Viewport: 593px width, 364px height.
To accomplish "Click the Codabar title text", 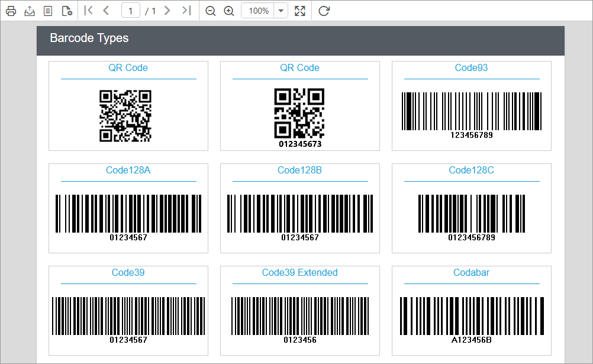I will (471, 272).
